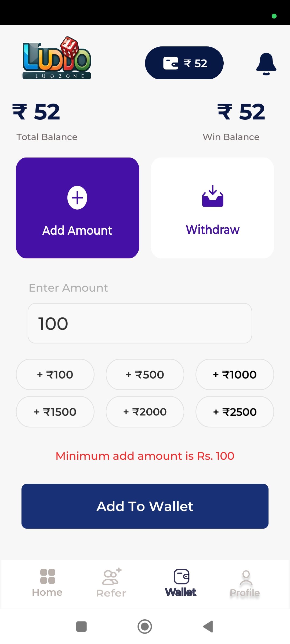The image size is (290, 644).
Task: Open the Home tab
Action: [47, 583]
